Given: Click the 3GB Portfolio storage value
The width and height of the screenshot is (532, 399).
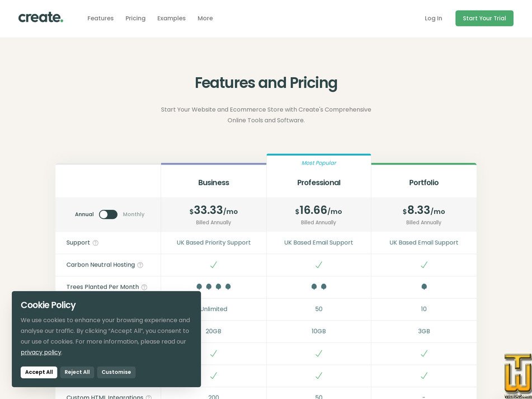Looking at the screenshot, I should [424, 331].
